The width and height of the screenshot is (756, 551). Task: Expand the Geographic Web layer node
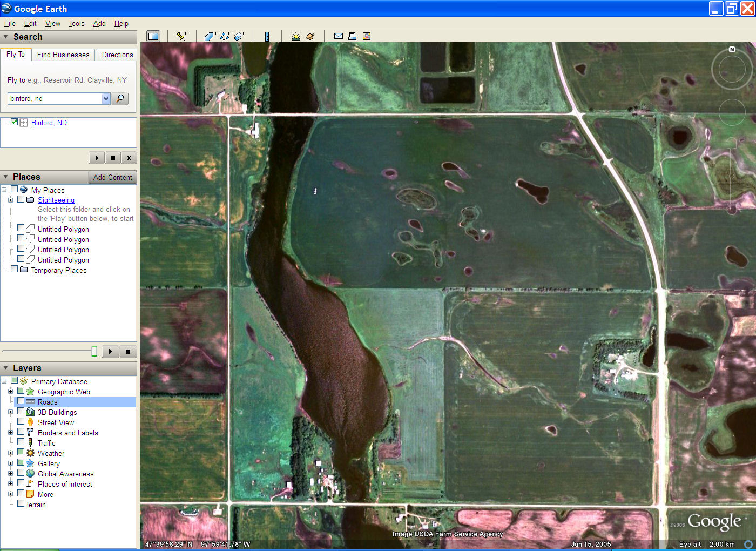10,391
